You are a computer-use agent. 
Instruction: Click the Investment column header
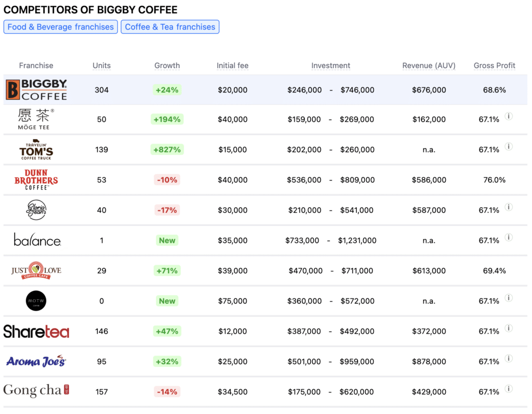click(x=330, y=65)
